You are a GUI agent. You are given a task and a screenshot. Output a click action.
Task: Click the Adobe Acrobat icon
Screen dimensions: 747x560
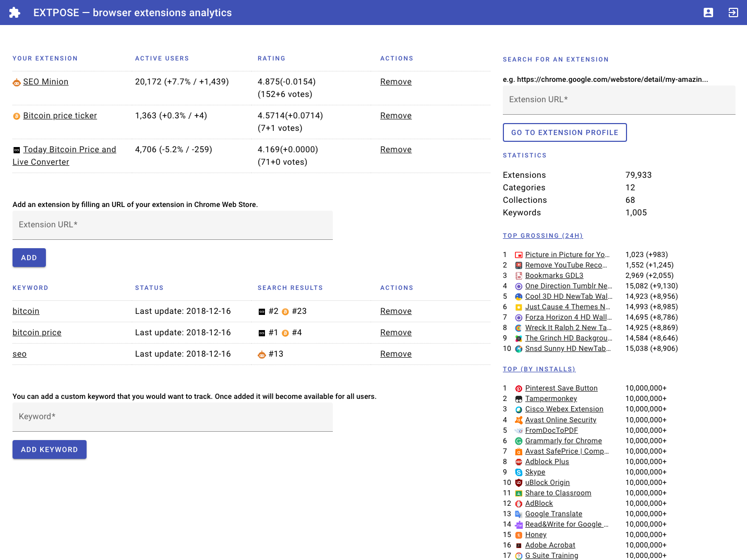(519, 545)
